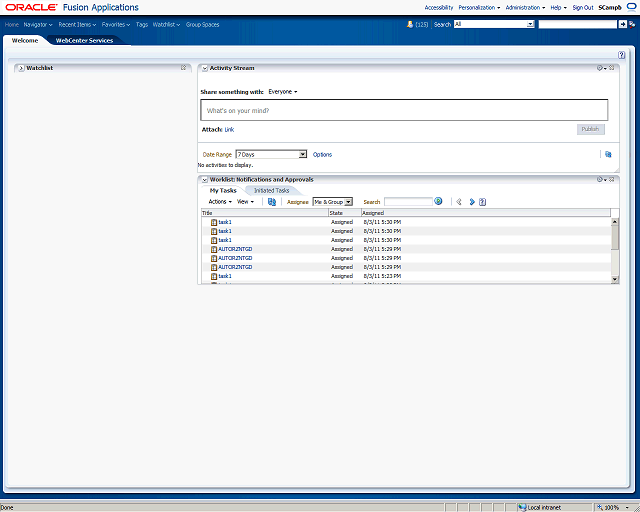Screen dimensions: 640x512
Task: Open the notifications bell icon showing (125)
Action: click(410, 24)
